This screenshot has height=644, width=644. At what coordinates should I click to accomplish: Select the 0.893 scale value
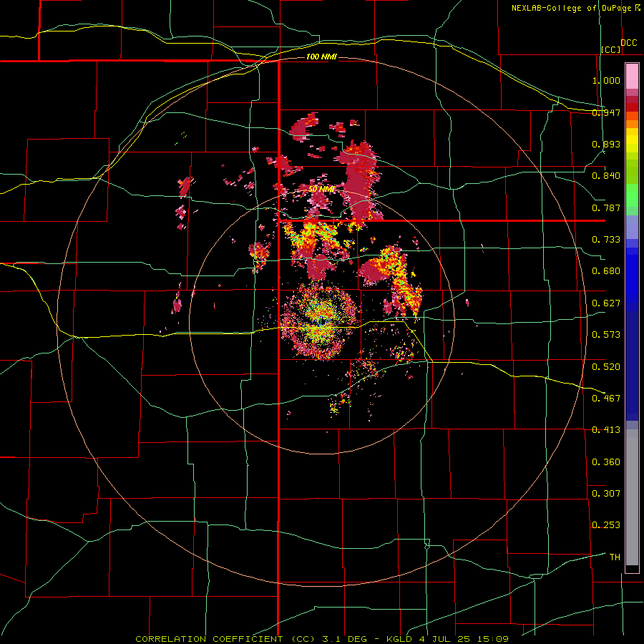(606, 144)
